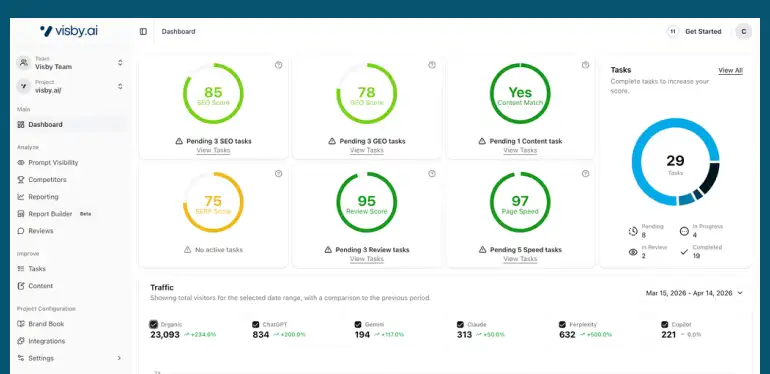Uncheck the Perplexity traffic checkbox
Screen dimensions: 770x374
tap(562, 324)
